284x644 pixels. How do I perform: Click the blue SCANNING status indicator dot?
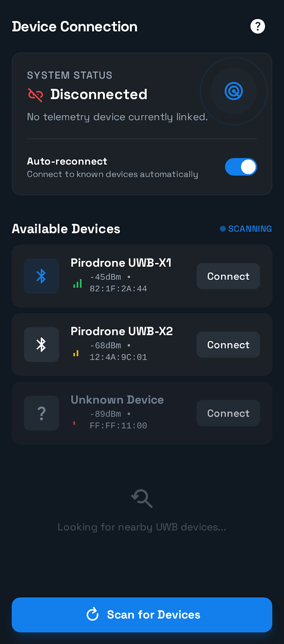pyautogui.click(x=222, y=229)
